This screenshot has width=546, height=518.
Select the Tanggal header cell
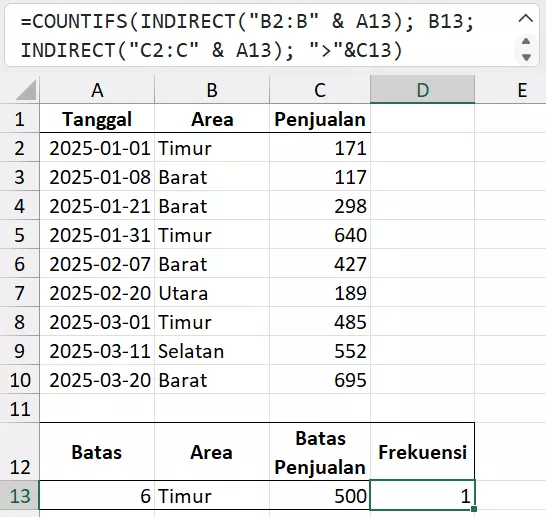[97, 119]
